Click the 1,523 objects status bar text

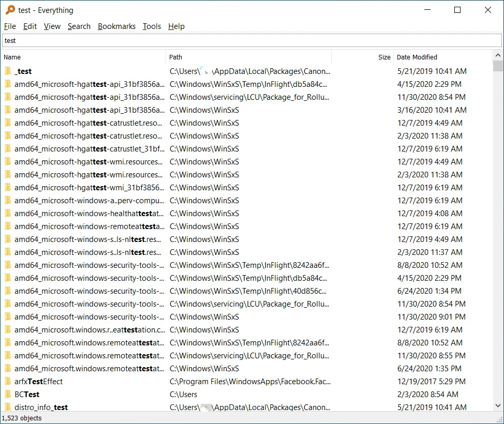(22, 418)
